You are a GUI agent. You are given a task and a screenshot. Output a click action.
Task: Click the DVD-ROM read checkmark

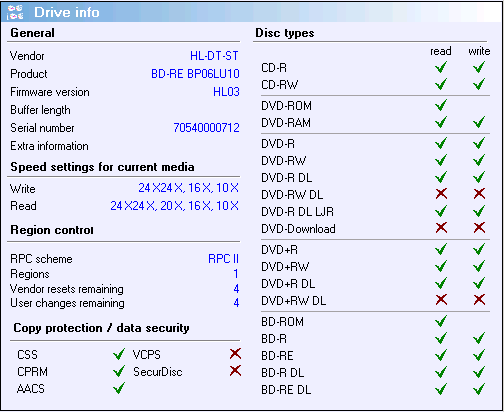click(441, 106)
